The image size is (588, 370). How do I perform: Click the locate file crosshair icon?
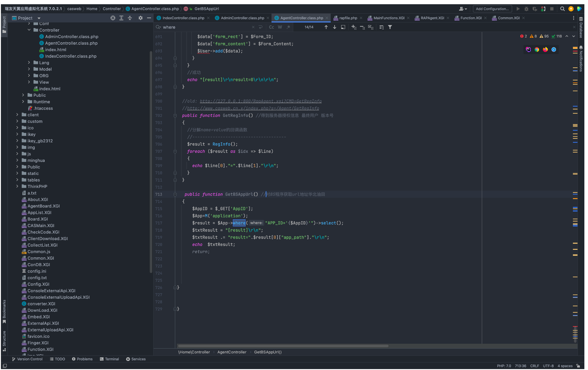(x=113, y=18)
